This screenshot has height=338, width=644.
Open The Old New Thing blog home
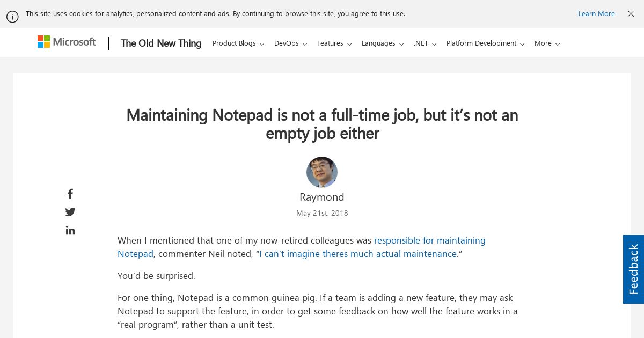point(161,43)
